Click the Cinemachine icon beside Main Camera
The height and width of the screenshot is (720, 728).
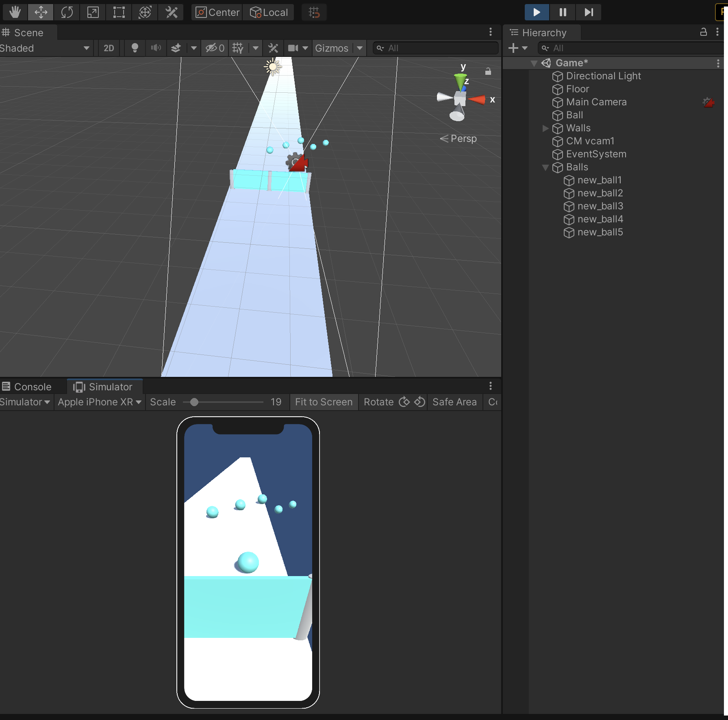pos(708,102)
